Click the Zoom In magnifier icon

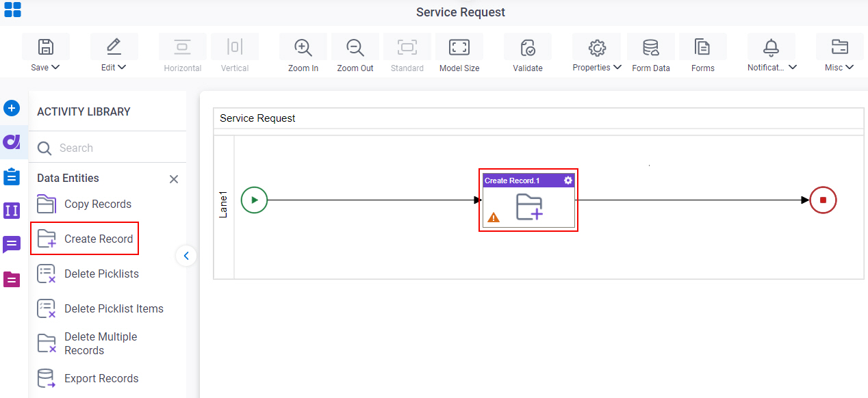click(303, 47)
